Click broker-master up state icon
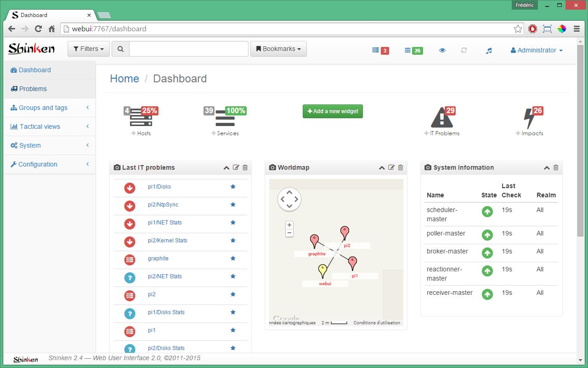 [x=487, y=253]
